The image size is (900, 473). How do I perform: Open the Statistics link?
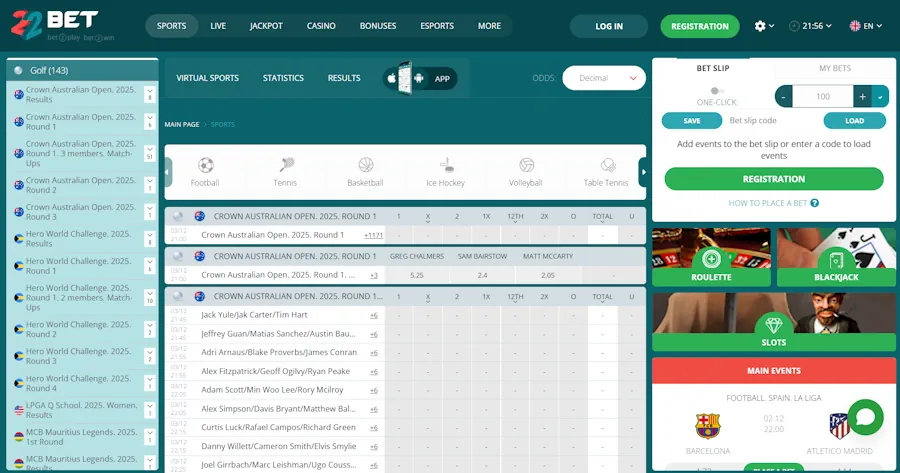284,78
